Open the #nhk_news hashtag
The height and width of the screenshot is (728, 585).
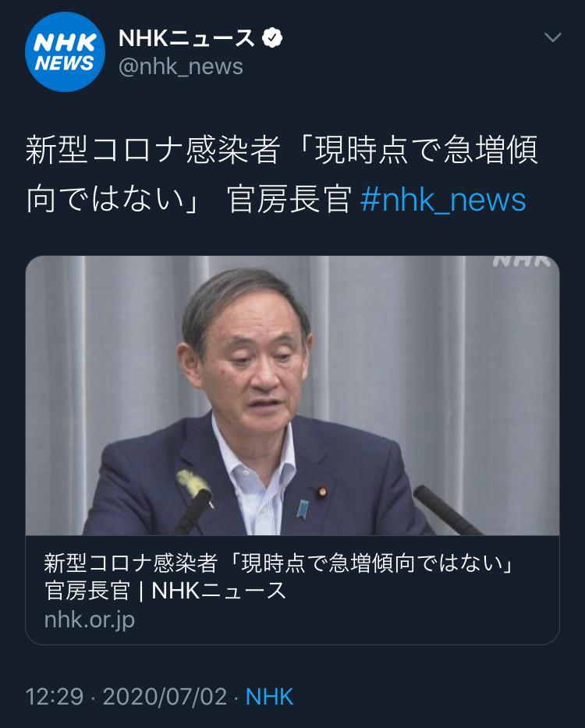[443, 200]
